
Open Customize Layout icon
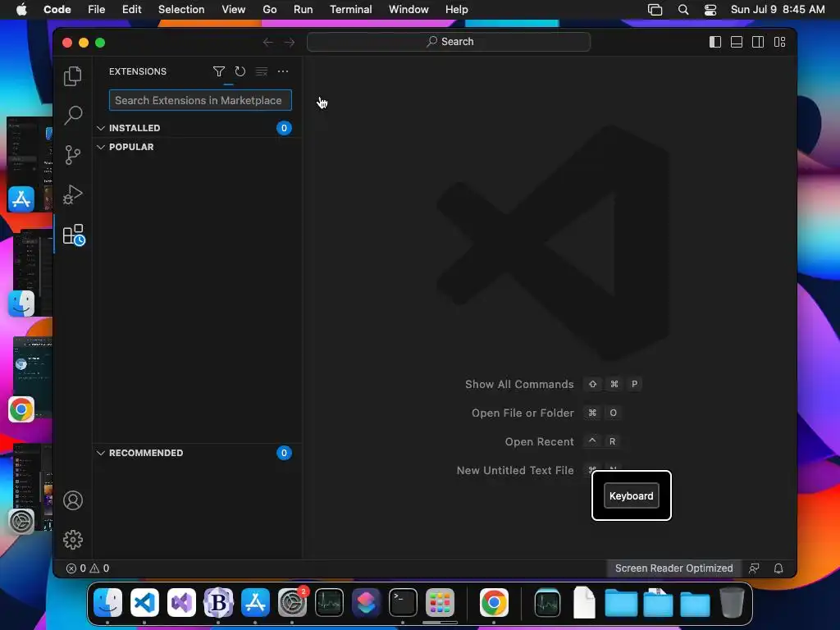coord(779,42)
